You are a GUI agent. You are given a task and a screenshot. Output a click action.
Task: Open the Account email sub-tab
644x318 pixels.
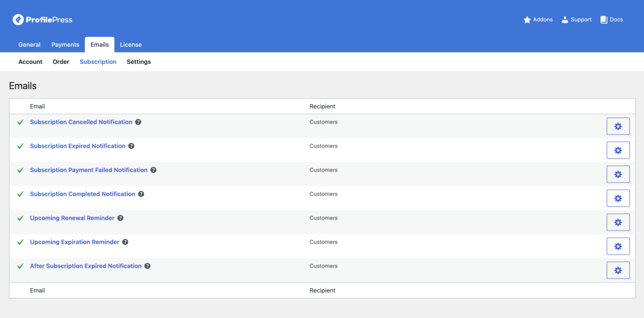click(30, 62)
